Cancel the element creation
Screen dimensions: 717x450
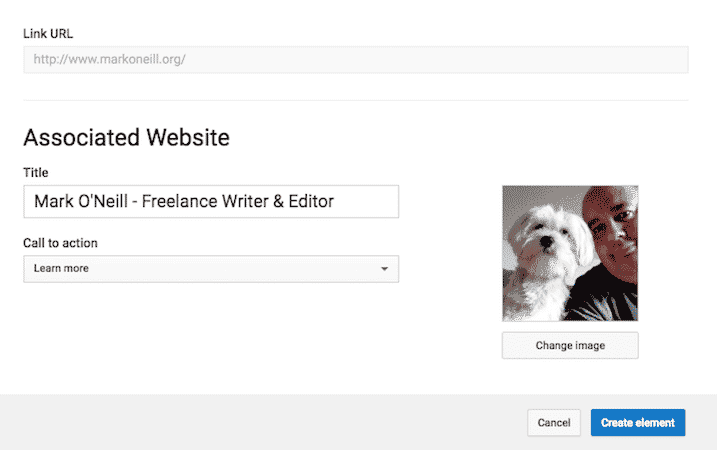click(553, 423)
